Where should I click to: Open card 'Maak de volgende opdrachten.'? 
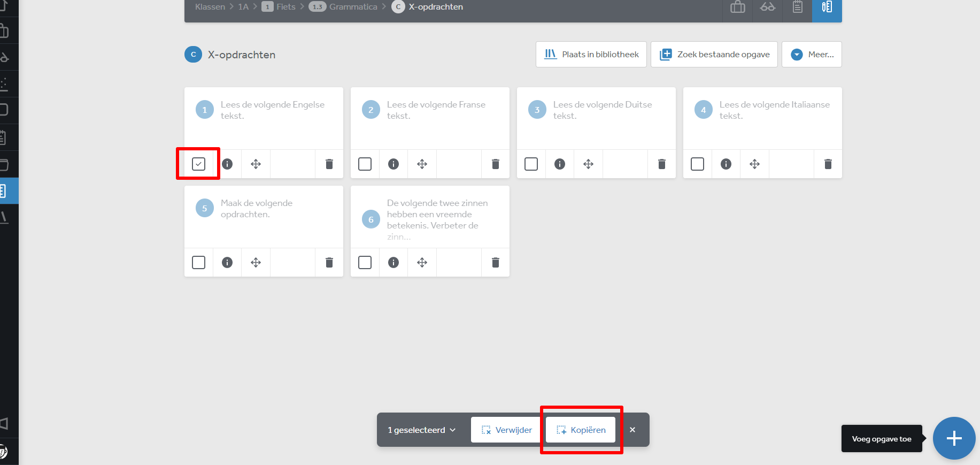tap(264, 217)
